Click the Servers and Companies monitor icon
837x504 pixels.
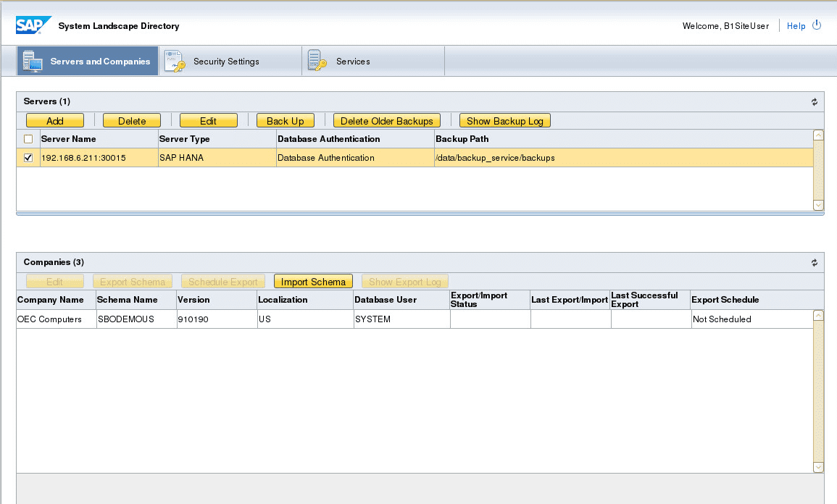pos(33,61)
